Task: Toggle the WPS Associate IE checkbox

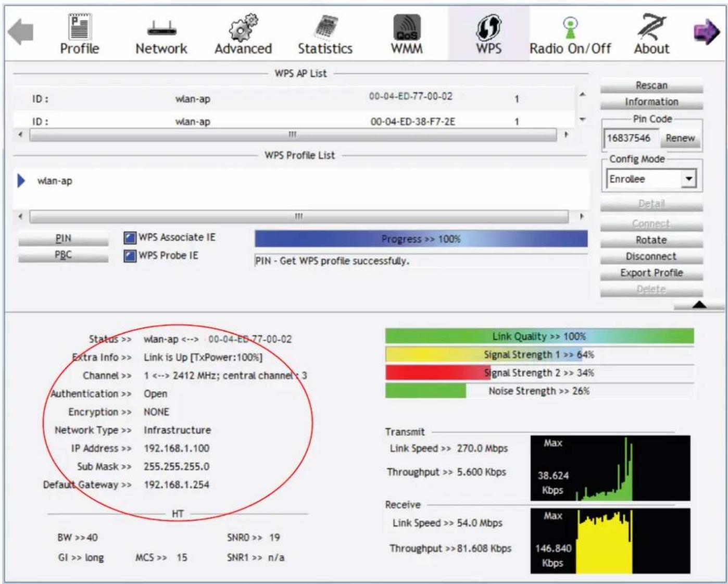Action: (130, 238)
